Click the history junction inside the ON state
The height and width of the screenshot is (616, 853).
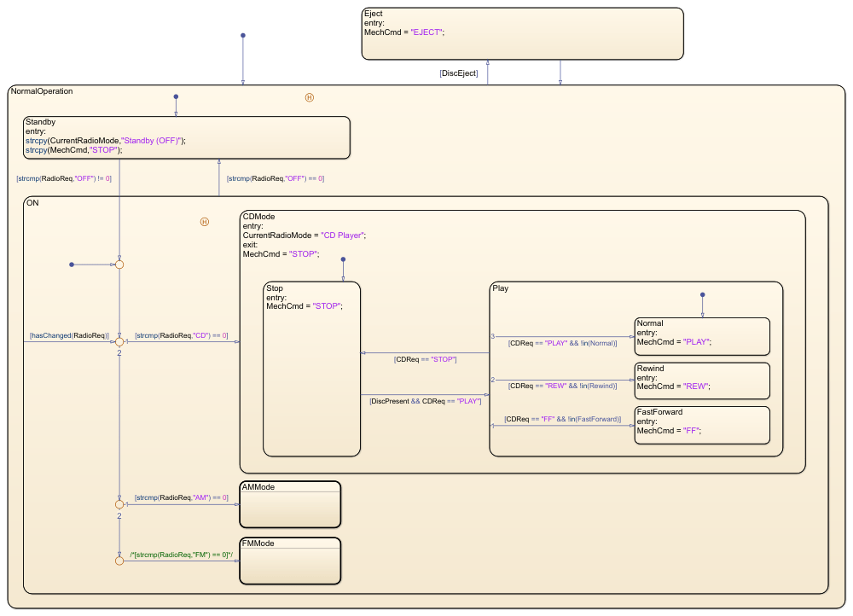(205, 221)
